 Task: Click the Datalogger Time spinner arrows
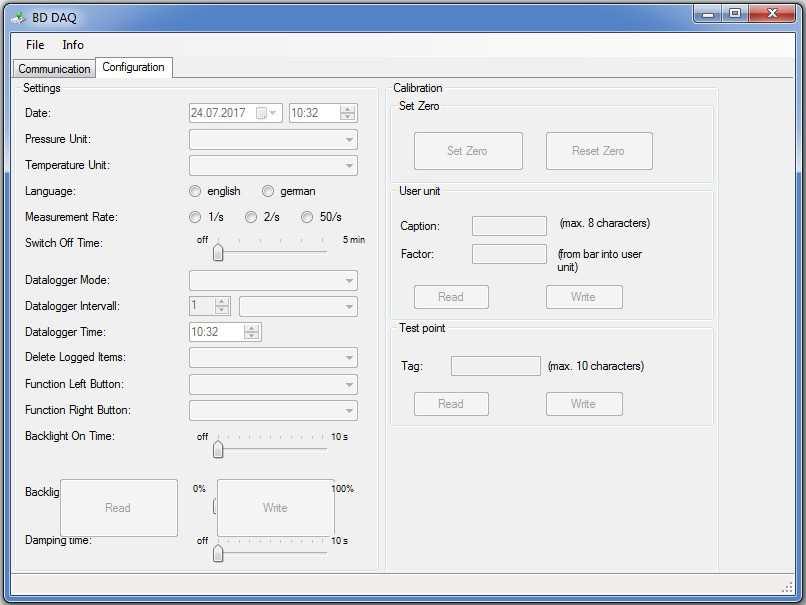(251, 332)
